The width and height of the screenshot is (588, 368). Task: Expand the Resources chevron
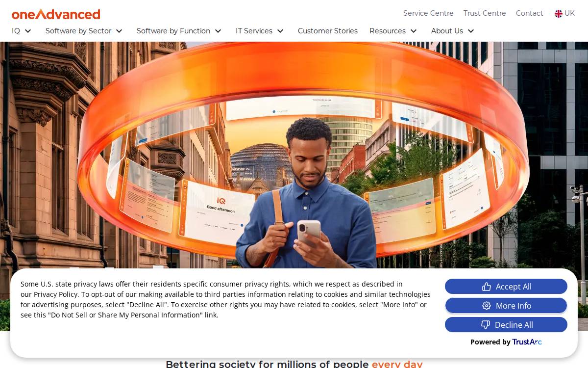[414, 31]
